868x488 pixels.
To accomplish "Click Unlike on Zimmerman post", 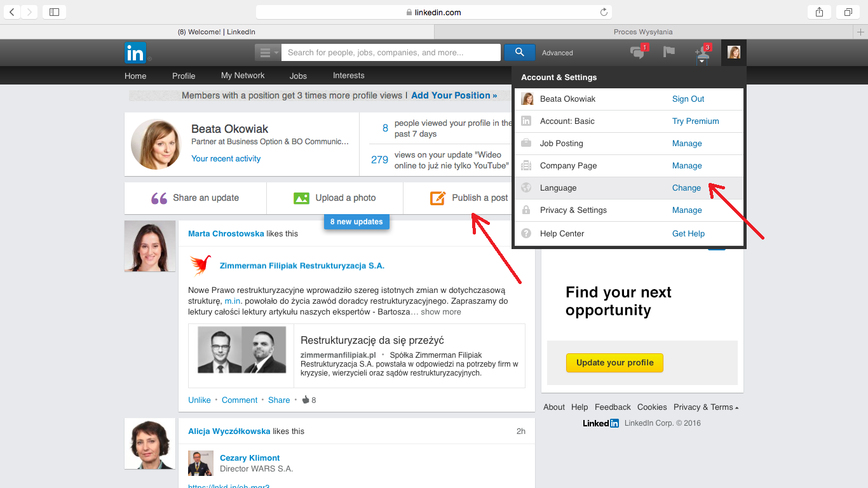I will pyautogui.click(x=200, y=400).
